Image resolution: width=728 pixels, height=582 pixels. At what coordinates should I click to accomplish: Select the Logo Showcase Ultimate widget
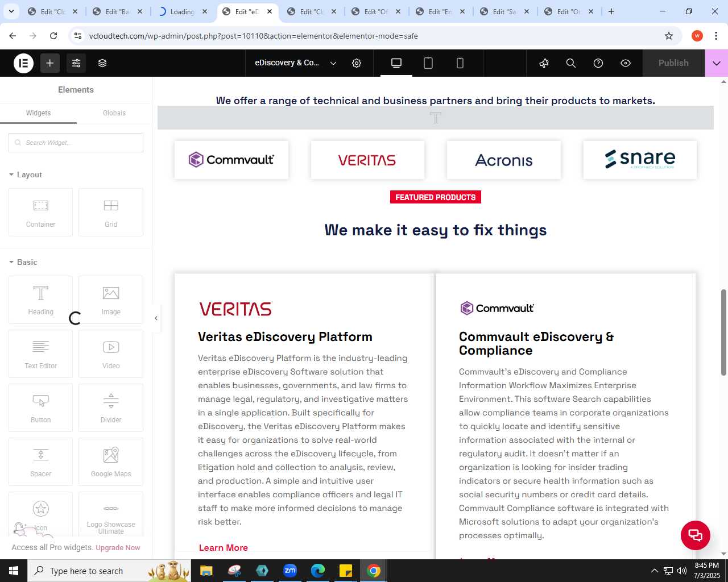point(111,514)
